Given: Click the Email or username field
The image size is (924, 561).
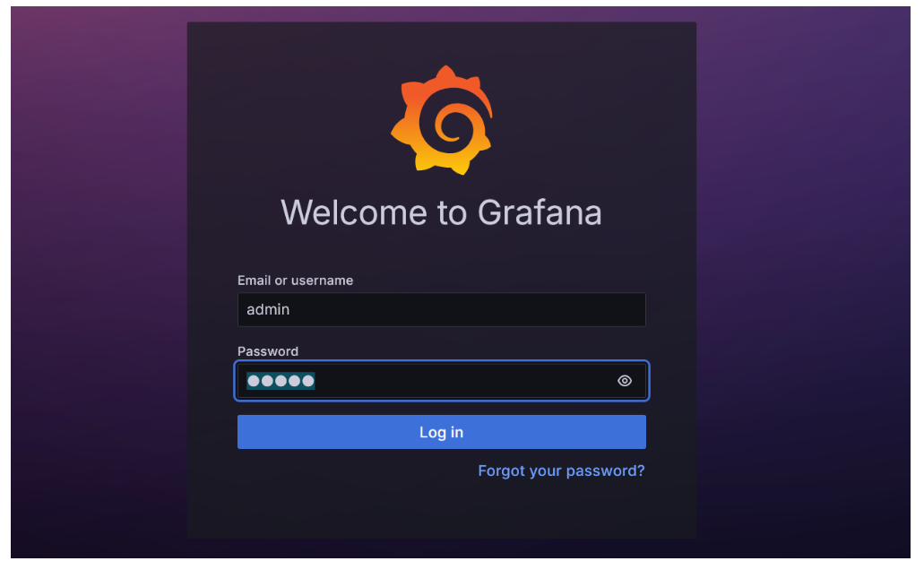Looking at the screenshot, I should point(441,309).
